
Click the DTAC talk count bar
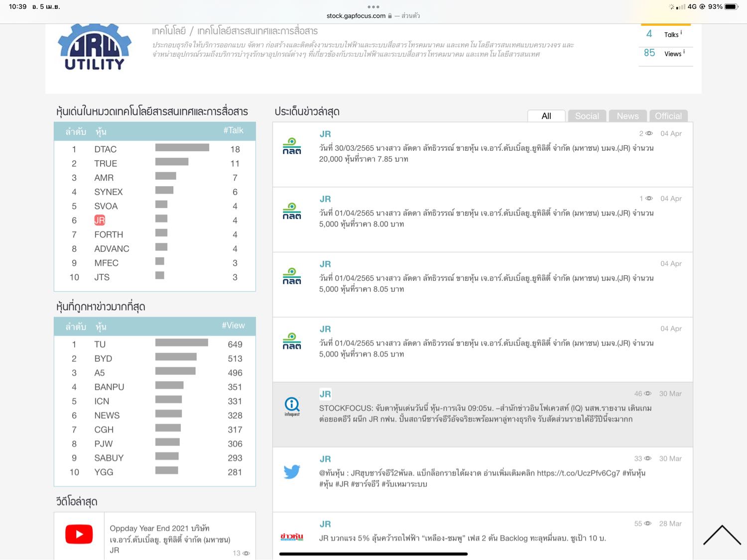click(x=182, y=147)
